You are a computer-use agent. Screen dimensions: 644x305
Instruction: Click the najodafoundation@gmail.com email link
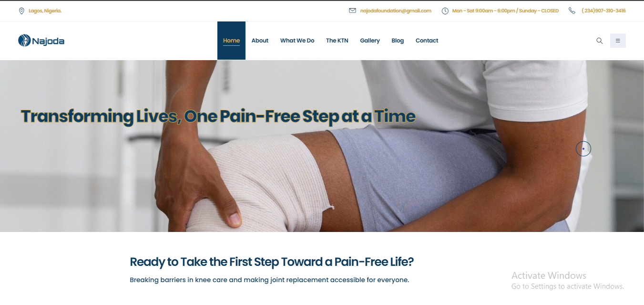coord(396,11)
